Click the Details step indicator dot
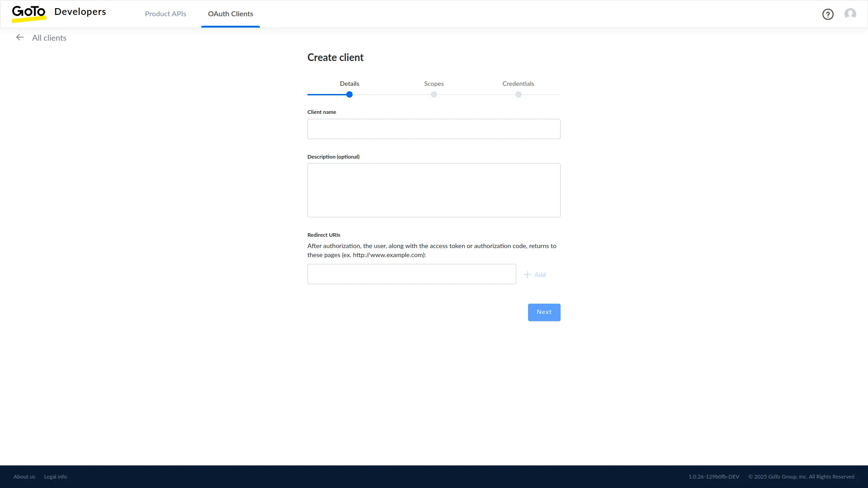The height and width of the screenshot is (488, 868). [x=349, y=94]
